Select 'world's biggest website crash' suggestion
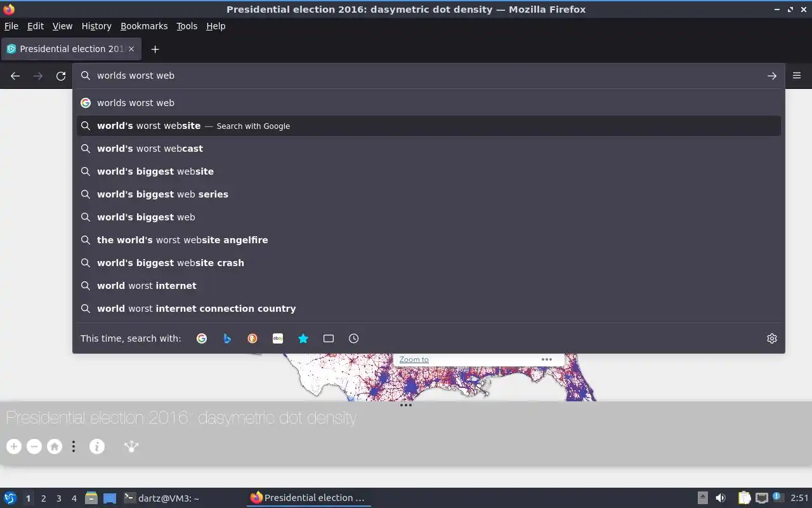 tap(429, 263)
